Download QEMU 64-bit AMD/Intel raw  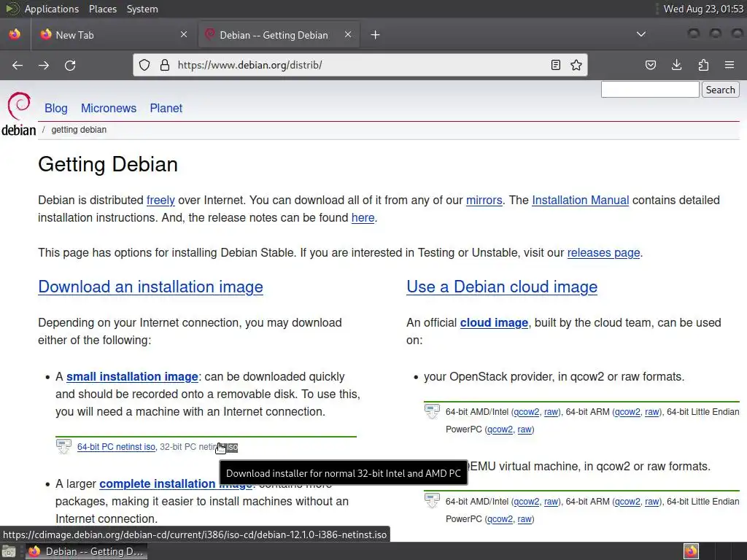tap(551, 502)
